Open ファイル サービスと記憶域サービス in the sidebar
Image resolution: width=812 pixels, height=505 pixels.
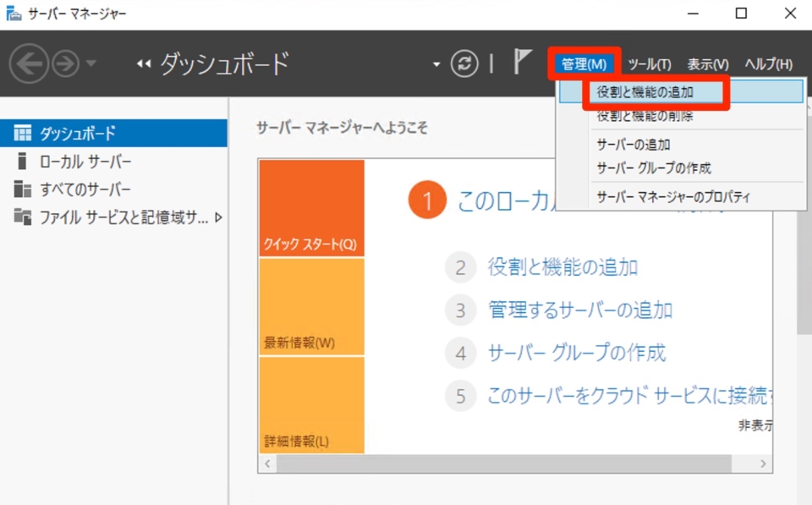(x=113, y=217)
